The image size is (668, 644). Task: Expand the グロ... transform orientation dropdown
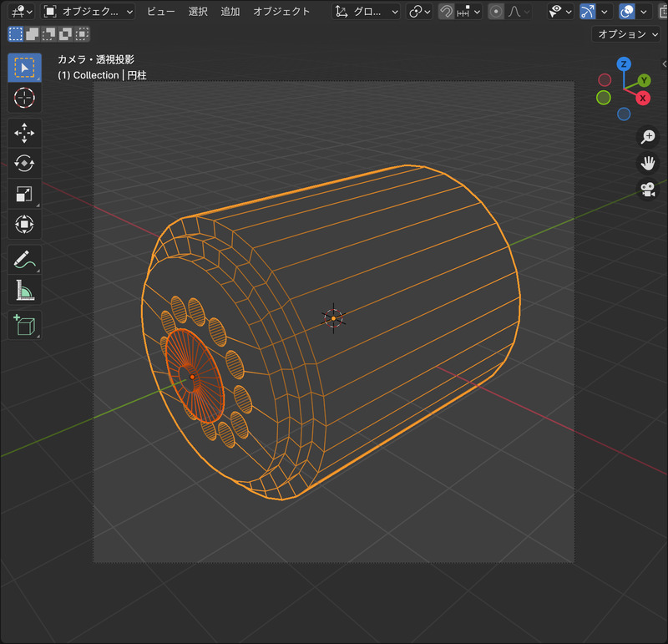coord(365,12)
